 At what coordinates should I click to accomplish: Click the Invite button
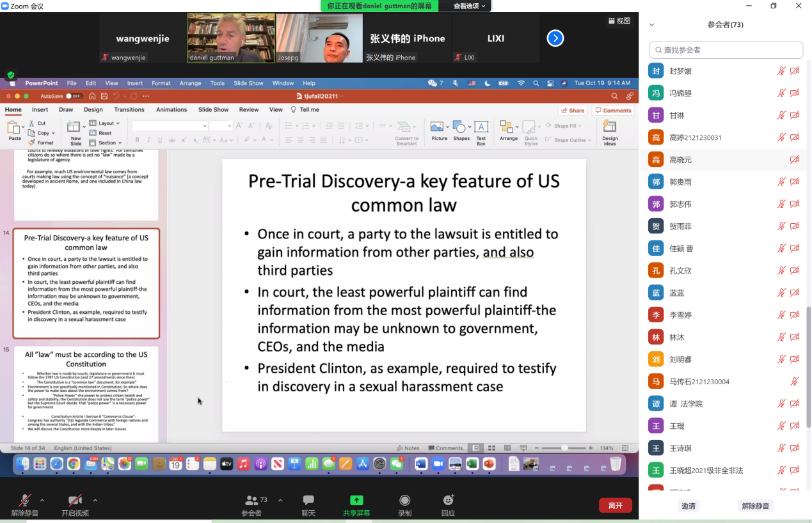[x=689, y=506]
